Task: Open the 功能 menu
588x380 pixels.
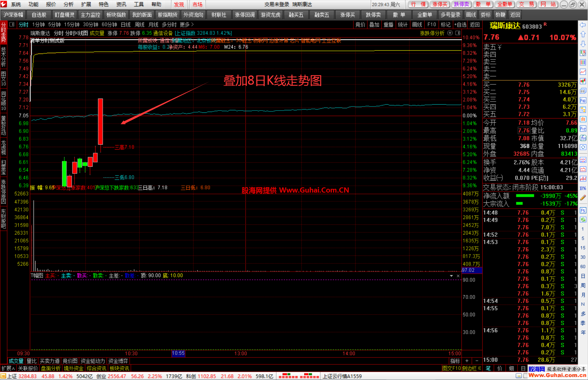Action: (33, 4)
